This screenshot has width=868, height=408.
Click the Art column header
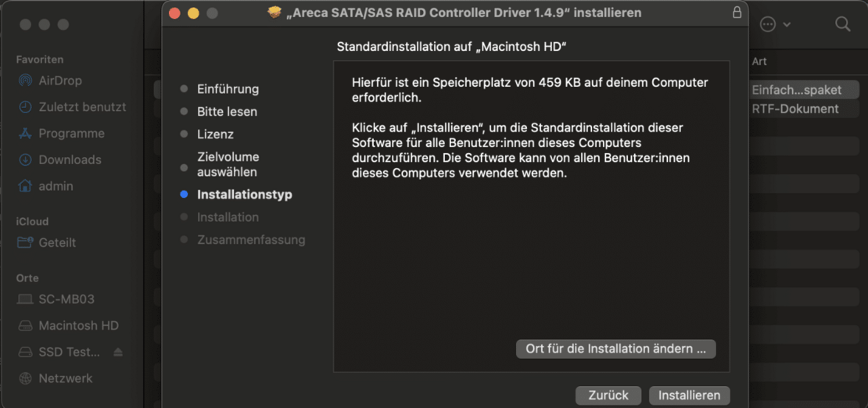[759, 61]
